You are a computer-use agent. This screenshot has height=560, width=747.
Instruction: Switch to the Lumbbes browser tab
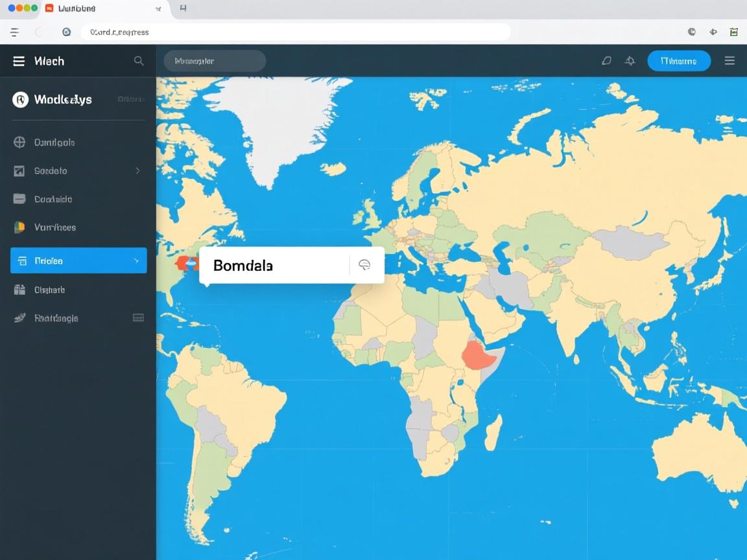tap(78, 8)
